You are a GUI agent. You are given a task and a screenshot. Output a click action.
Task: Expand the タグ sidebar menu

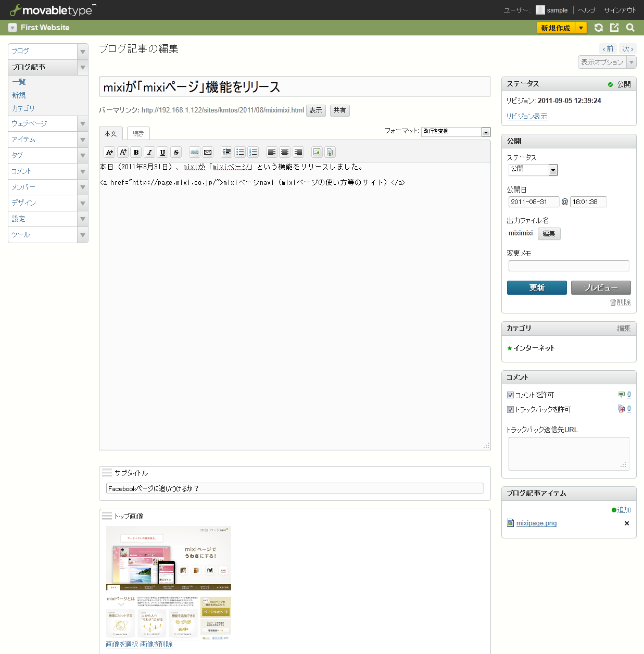coord(83,156)
